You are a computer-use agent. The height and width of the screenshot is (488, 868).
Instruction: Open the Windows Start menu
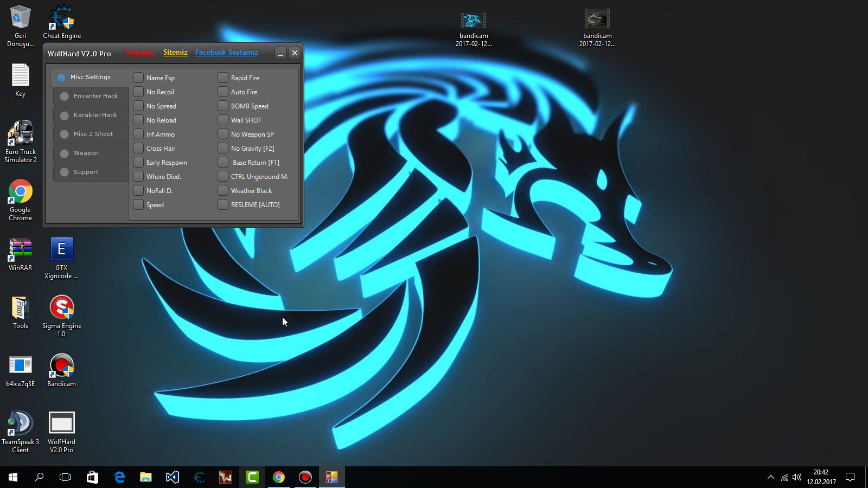point(13,477)
